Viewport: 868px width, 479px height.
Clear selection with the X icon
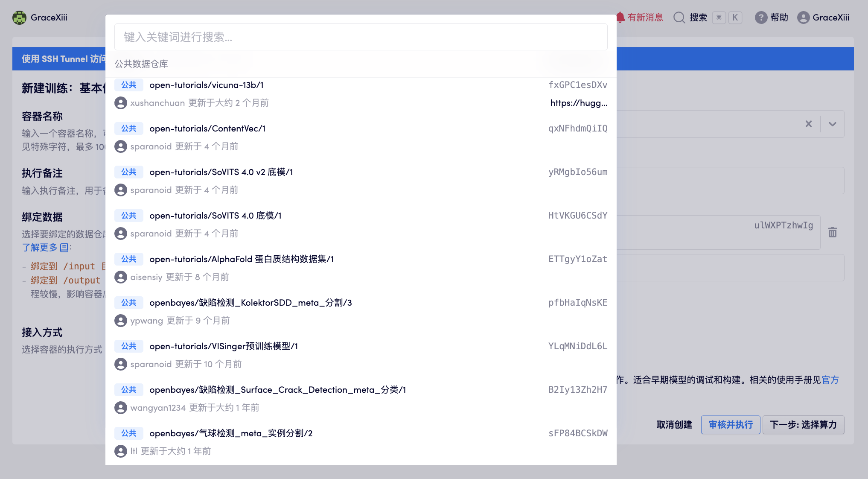pos(808,124)
